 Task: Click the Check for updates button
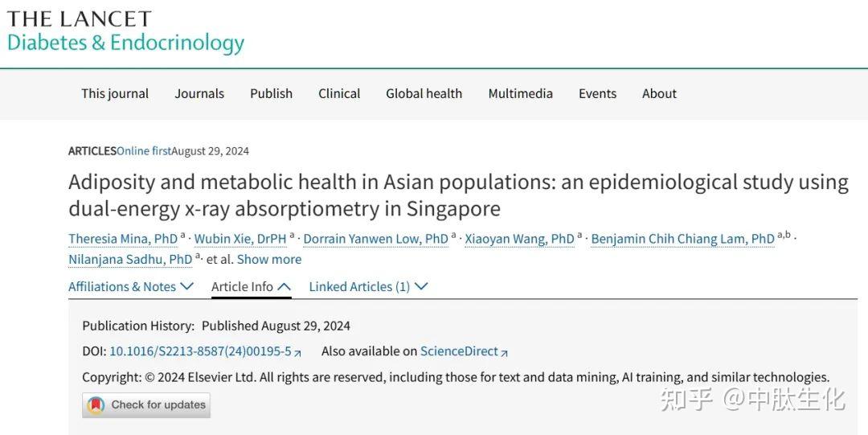[146, 405]
